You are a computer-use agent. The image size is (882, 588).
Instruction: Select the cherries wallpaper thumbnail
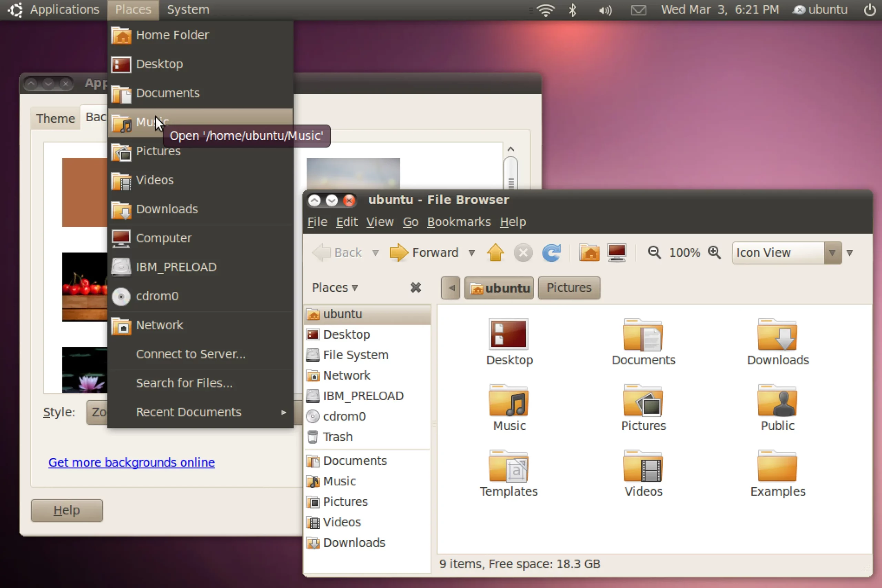tap(85, 287)
